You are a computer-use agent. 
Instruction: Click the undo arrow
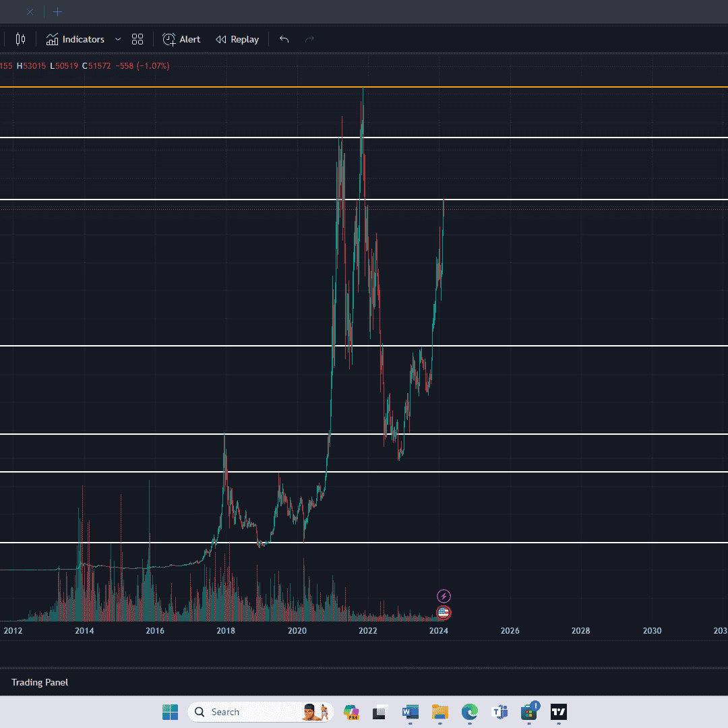coord(284,39)
